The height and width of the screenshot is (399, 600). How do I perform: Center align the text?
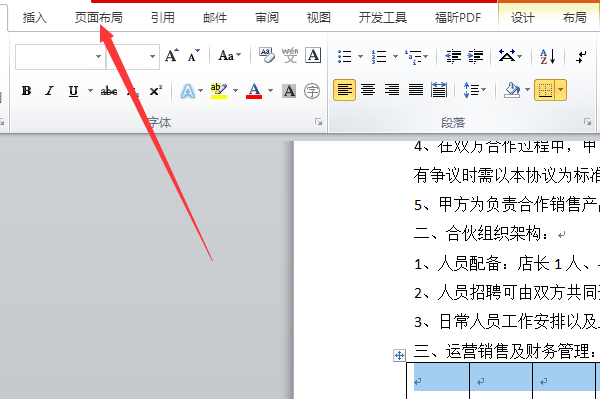(x=368, y=90)
